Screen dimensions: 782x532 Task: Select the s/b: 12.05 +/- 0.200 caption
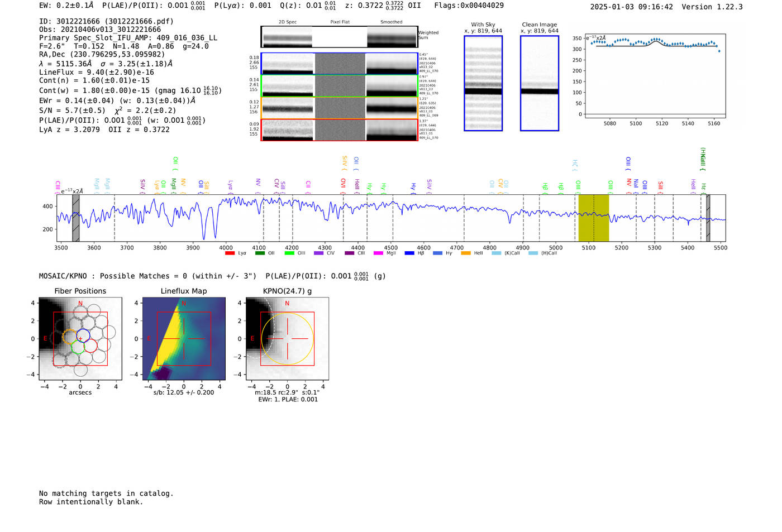point(184,392)
